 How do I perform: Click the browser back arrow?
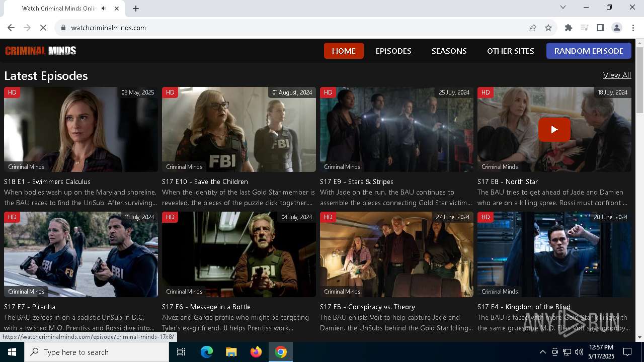11,28
